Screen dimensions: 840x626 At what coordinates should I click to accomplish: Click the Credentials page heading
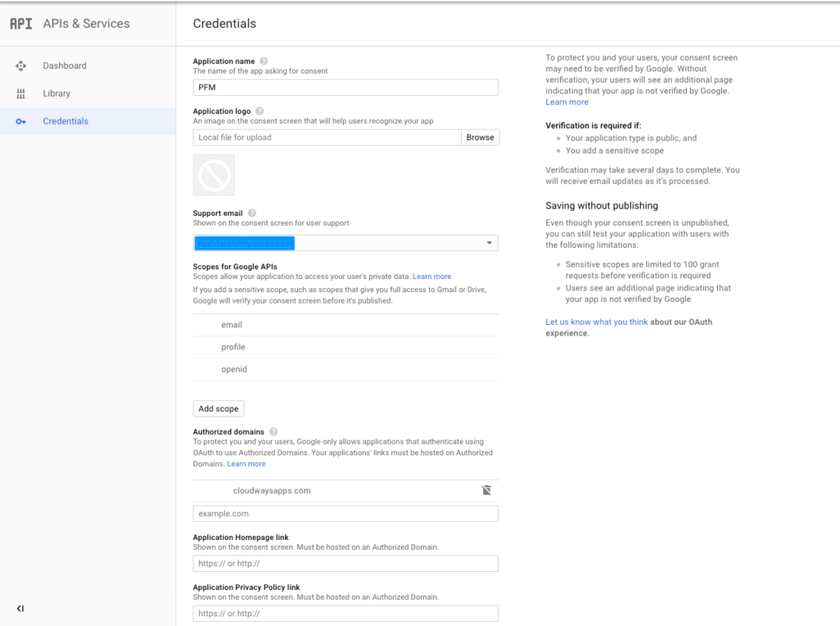[x=225, y=24]
